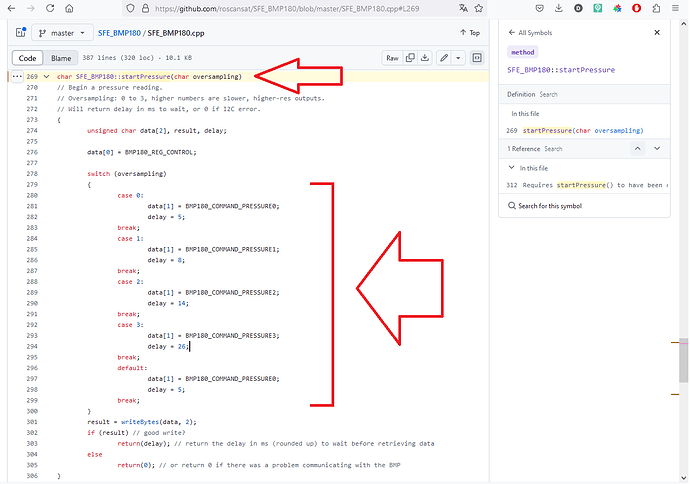690x484 pixels.
Task: Bookmark this page with the star icon
Action: click(x=479, y=8)
